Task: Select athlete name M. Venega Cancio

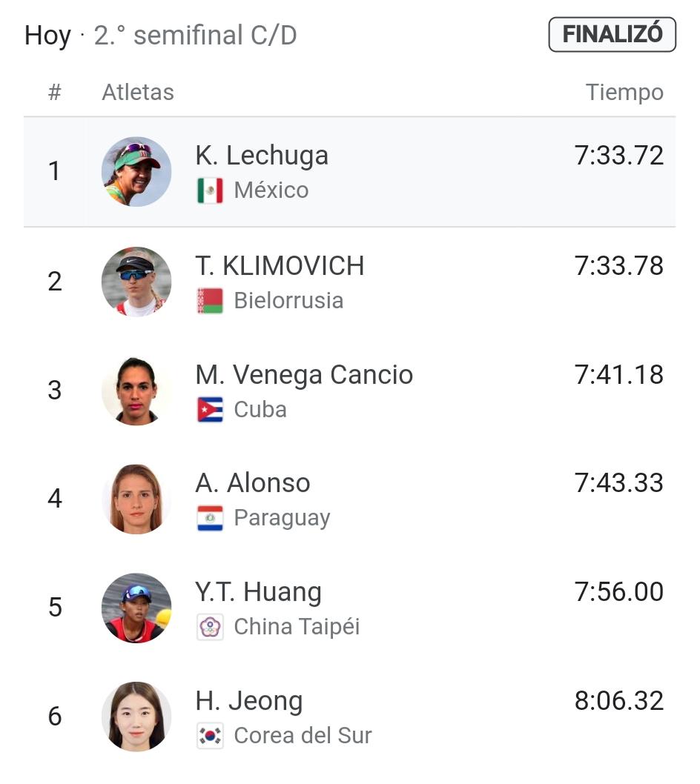Action: point(304,376)
